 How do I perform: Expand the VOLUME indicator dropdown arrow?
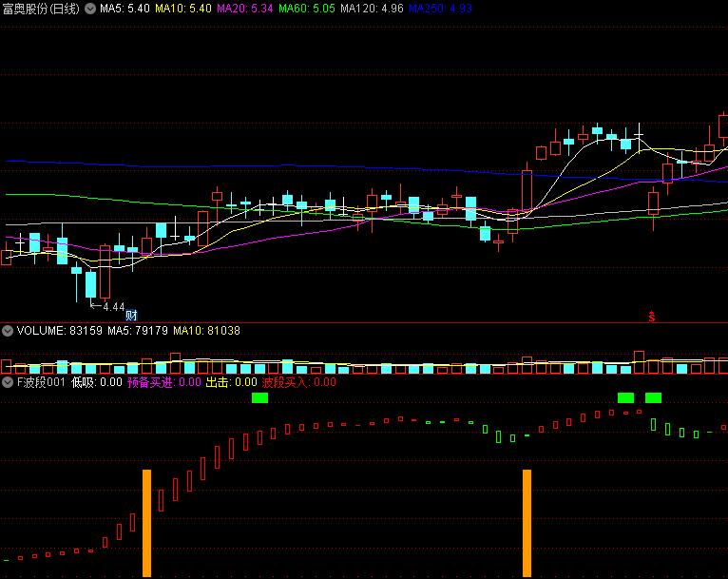click(x=8, y=331)
